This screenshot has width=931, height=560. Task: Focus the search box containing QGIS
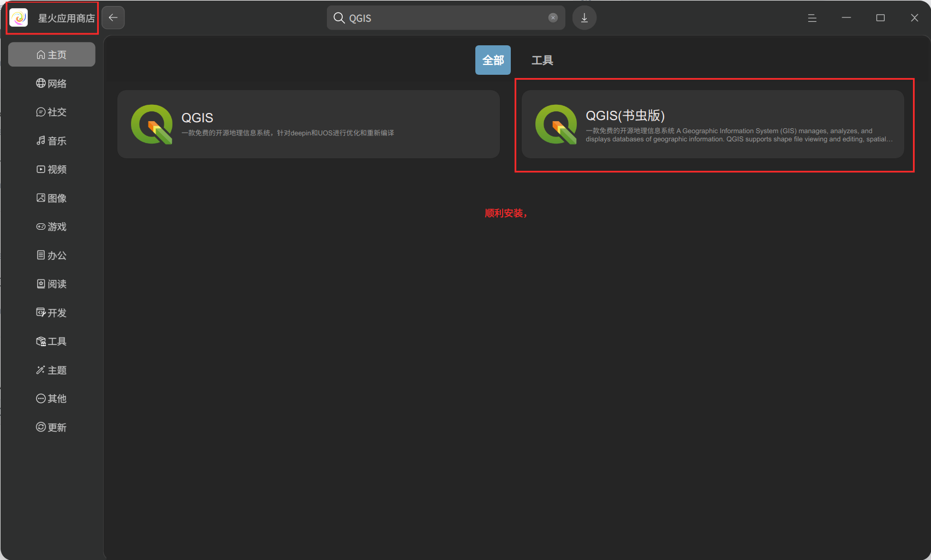tap(446, 18)
